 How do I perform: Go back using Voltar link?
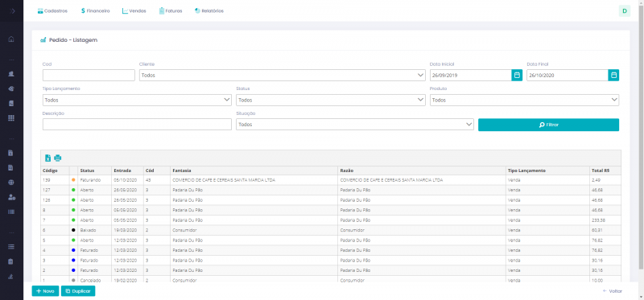click(x=612, y=291)
